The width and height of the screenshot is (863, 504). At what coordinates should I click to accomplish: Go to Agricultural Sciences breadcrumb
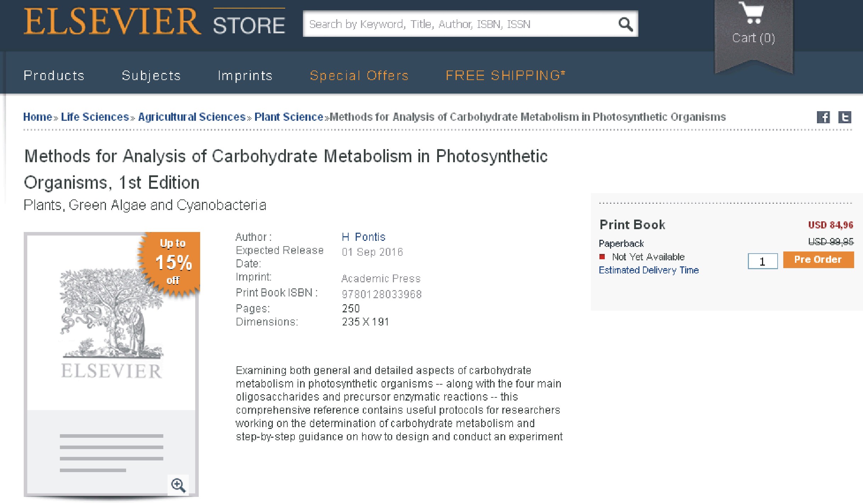192,117
